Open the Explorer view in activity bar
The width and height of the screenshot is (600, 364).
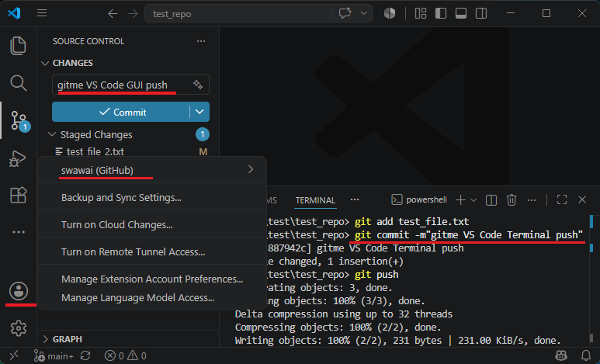tap(18, 46)
